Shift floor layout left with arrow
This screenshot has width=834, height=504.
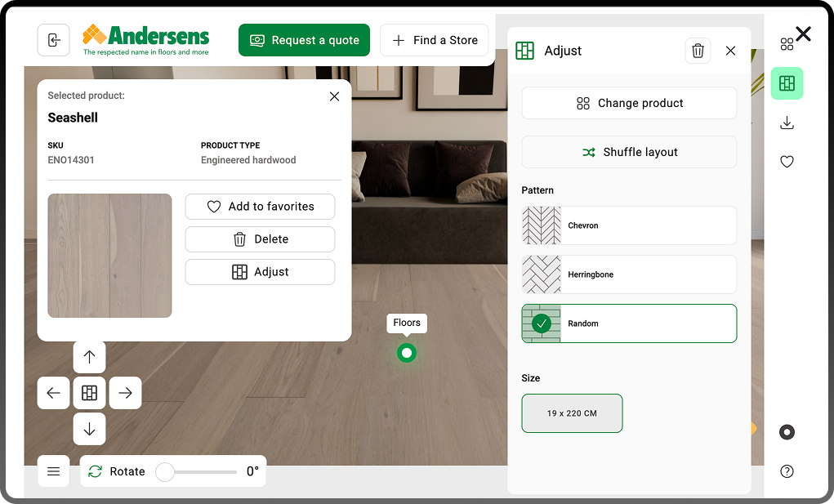(x=53, y=393)
